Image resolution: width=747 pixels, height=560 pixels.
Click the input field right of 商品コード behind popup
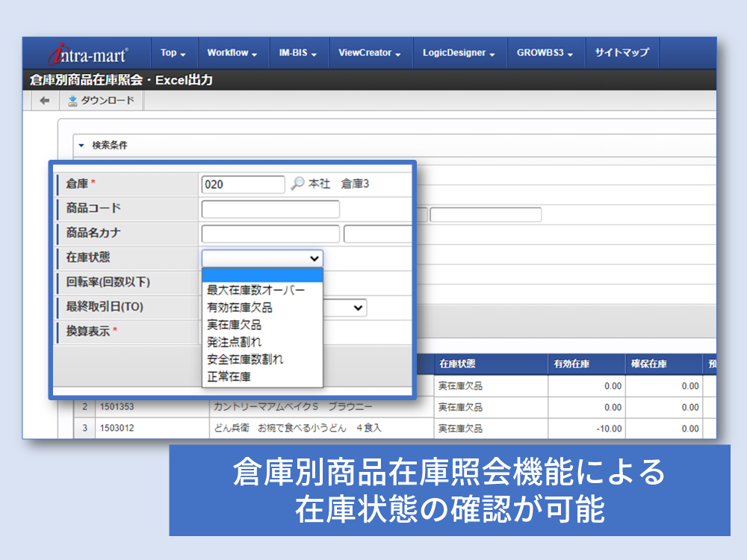(x=486, y=214)
